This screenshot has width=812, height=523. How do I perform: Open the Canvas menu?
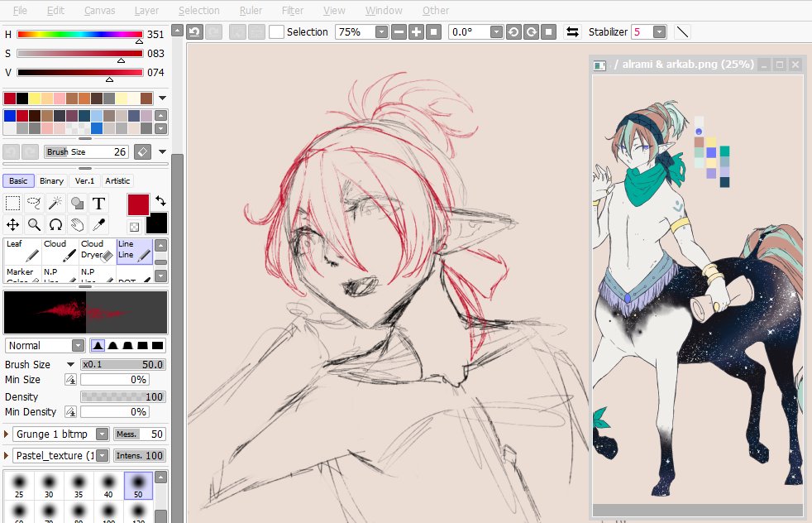point(99,11)
